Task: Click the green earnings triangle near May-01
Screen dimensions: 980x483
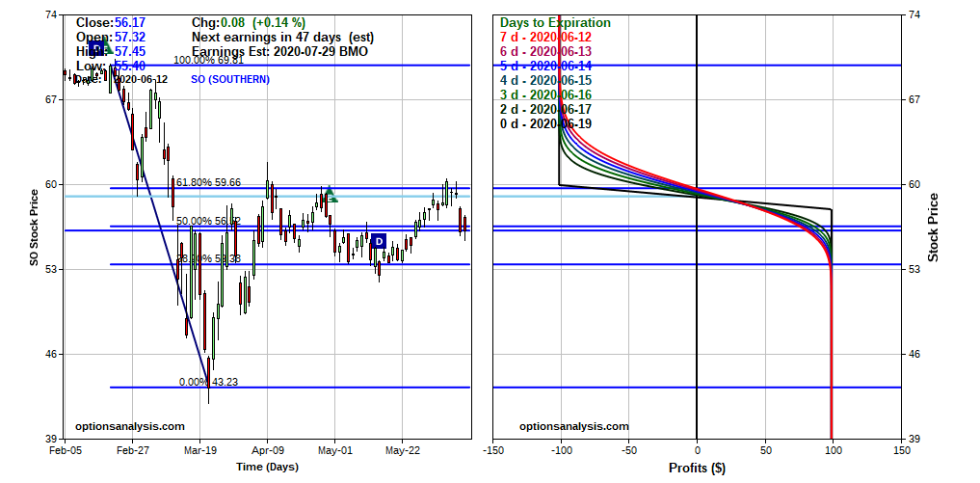Action: (331, 194)
